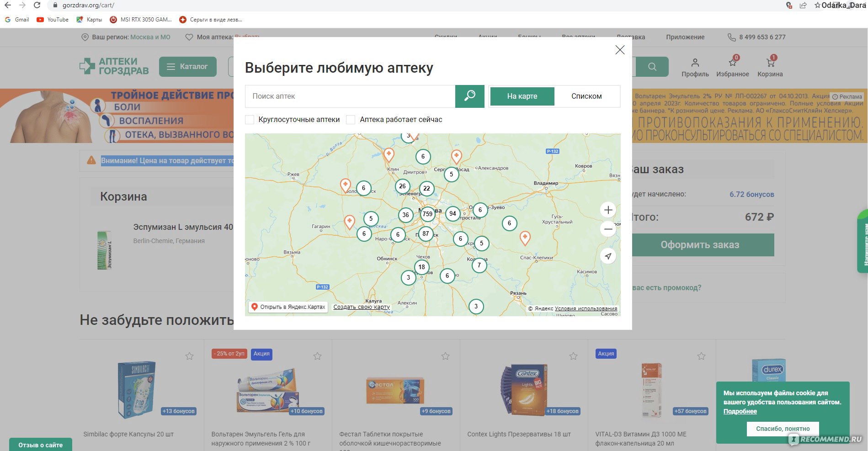Screen dimensions: 868x451
Task: Open 'Создать свою карту' link
Action: 362,307
